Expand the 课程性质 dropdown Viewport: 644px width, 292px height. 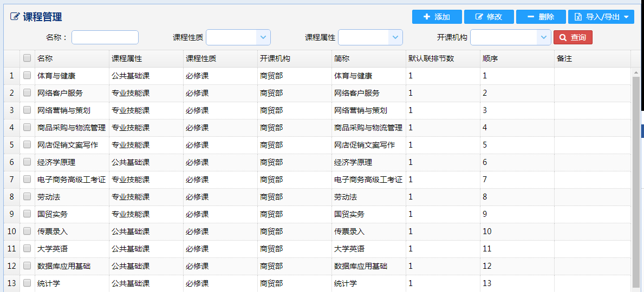point(263,37)
